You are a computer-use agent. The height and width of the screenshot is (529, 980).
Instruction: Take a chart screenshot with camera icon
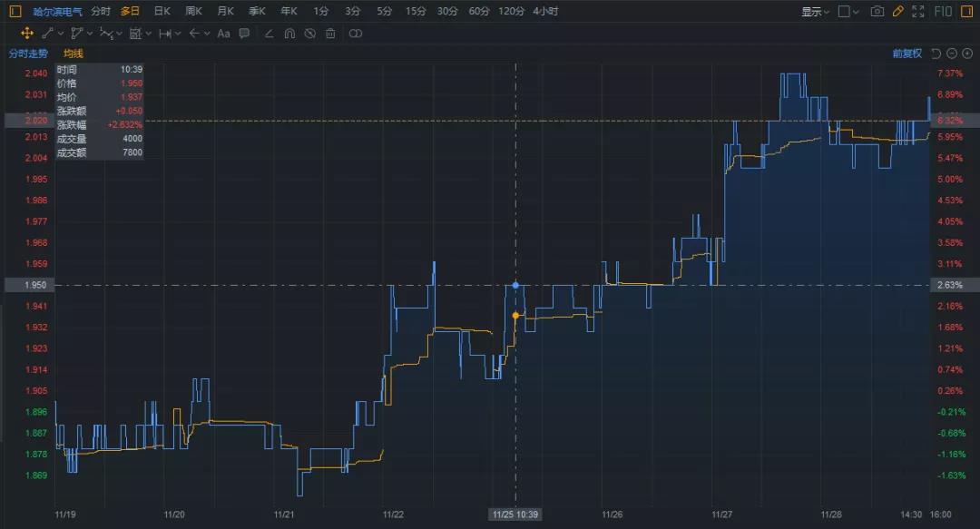tap(877, 11)
